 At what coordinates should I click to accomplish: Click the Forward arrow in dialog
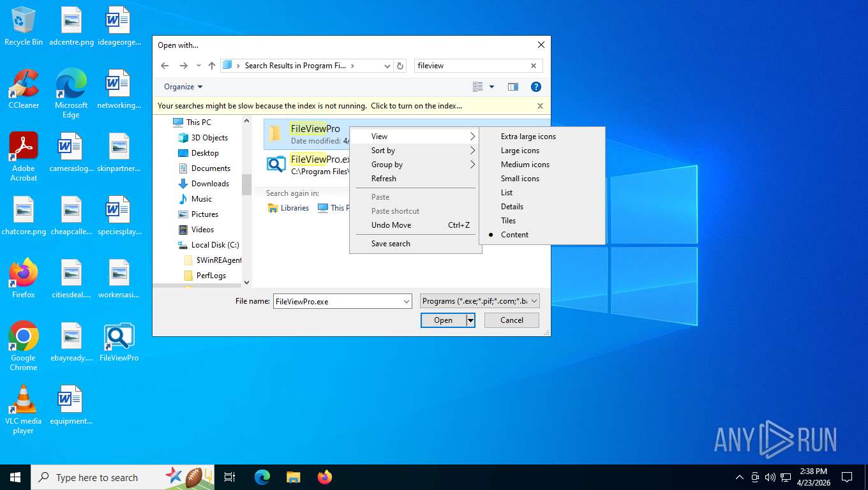[184, 66]
